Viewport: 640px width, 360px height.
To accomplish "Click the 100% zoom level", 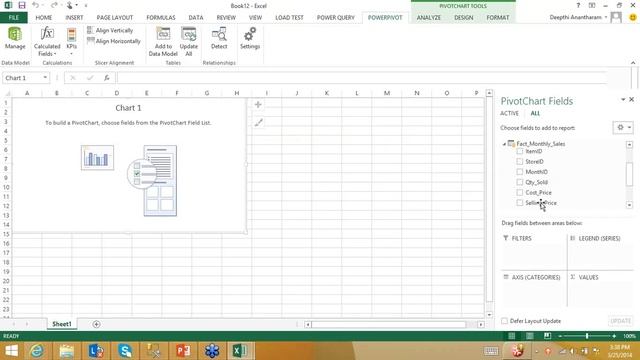I will click(x=629, y=336).
